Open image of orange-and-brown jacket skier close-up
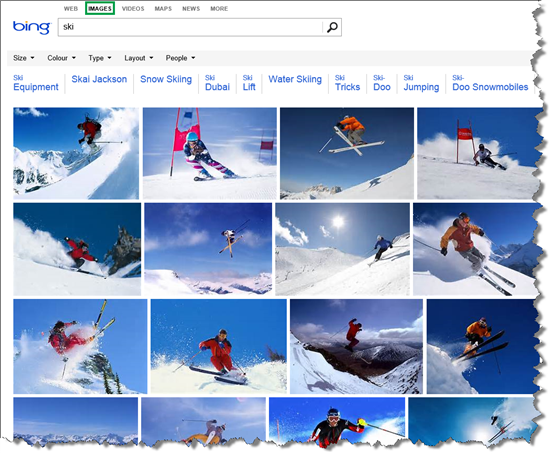Viewport: 550px width, 453px height. [475, 249]
